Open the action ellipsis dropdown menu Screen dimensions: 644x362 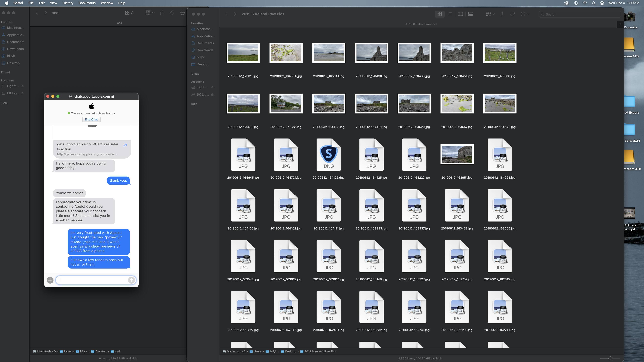[x=524, y=14]
